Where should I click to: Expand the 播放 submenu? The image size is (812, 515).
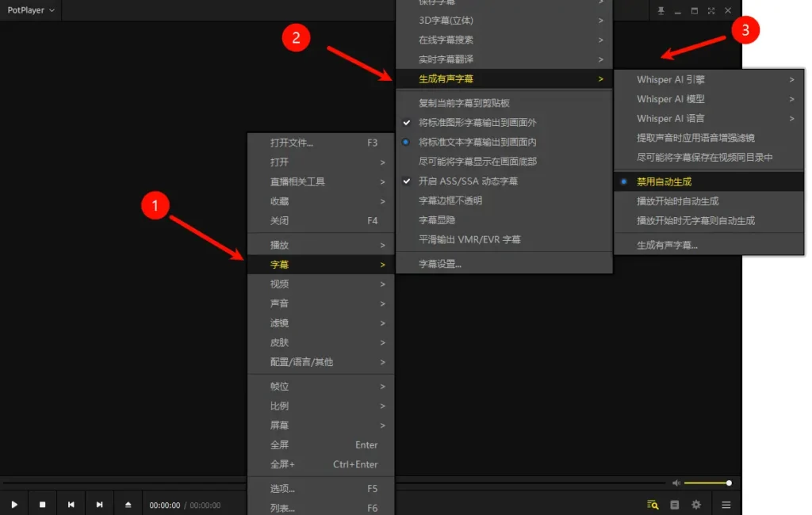coord(321,245)
